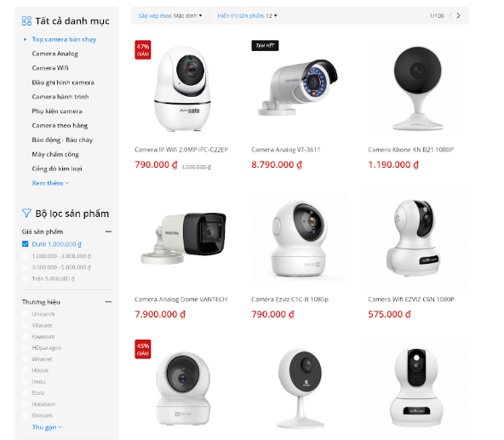Enable the Ezviz brand checkbox
This screenshot has width=504, height=440.
pos(25,392)
